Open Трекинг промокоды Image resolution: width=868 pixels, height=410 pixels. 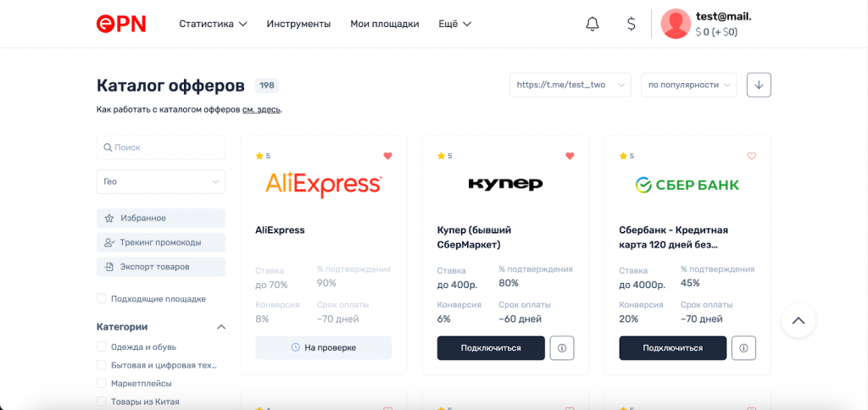click(161, 242)
